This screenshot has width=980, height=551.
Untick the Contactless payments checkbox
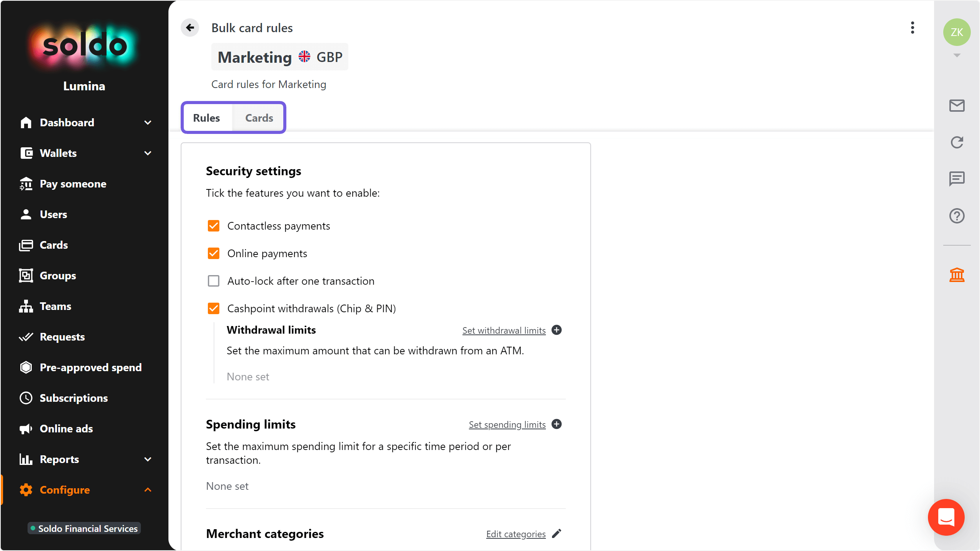pyautogui.click(x=214, y=226)
